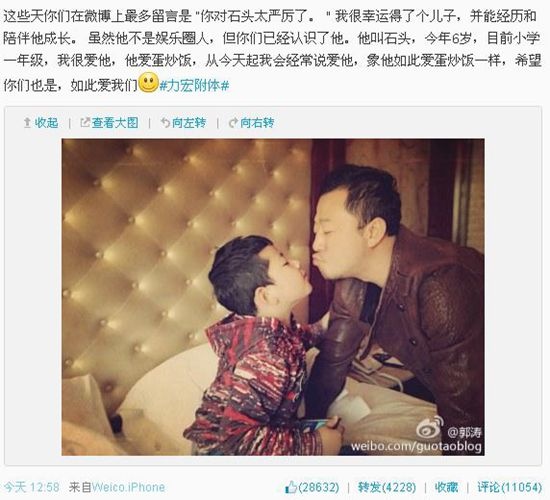Click the collapse arrow icon beside 收起
The height and width of the screenshot is (500, 550).
[27, 123]
